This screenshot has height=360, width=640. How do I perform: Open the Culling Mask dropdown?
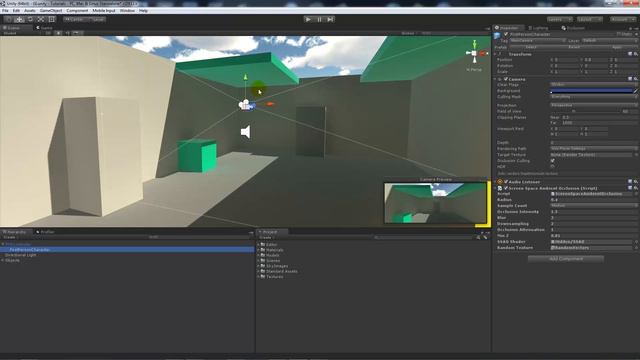(x=593, y=97)
